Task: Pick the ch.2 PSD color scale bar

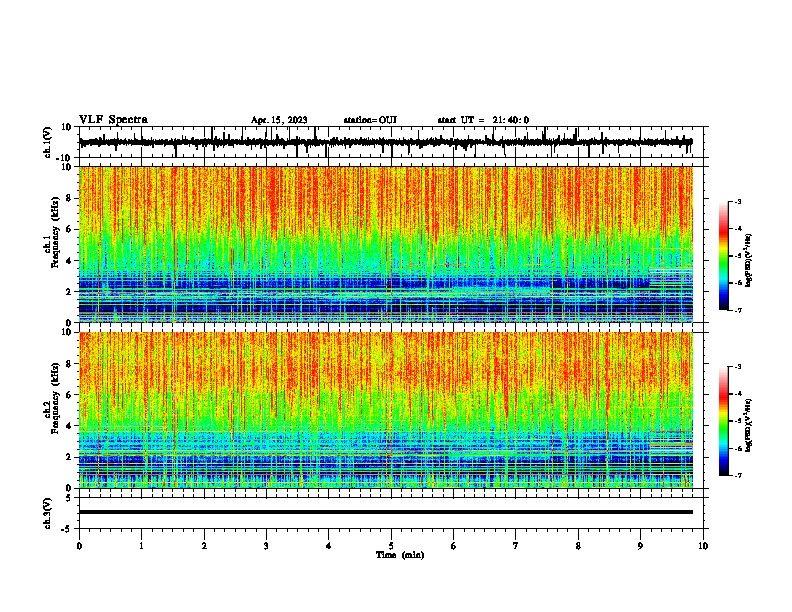Action: coord(724,421)
